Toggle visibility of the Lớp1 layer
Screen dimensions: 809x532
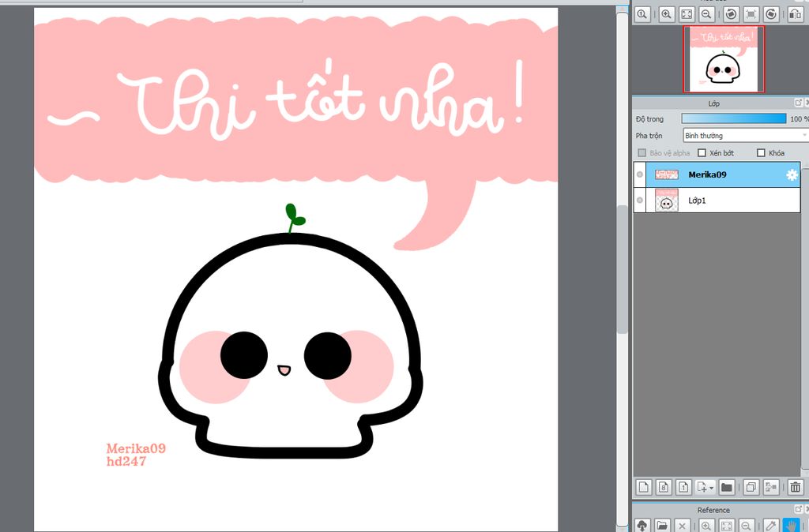point(640,200)
